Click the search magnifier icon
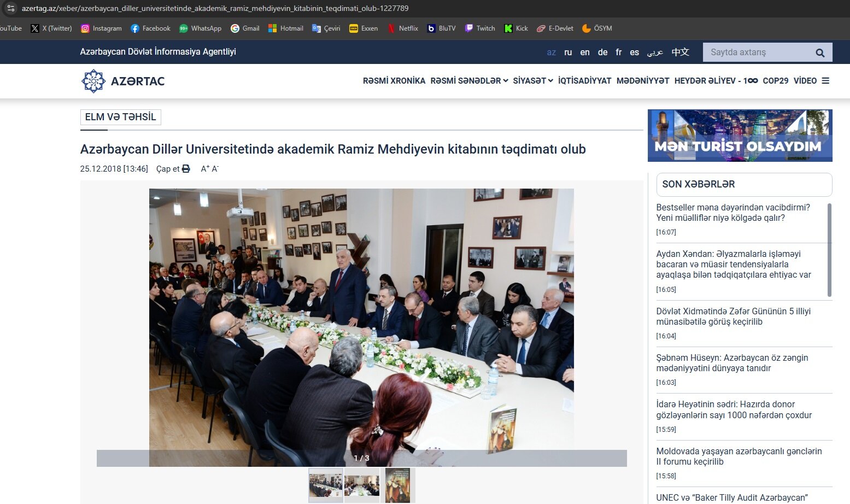 820,52
